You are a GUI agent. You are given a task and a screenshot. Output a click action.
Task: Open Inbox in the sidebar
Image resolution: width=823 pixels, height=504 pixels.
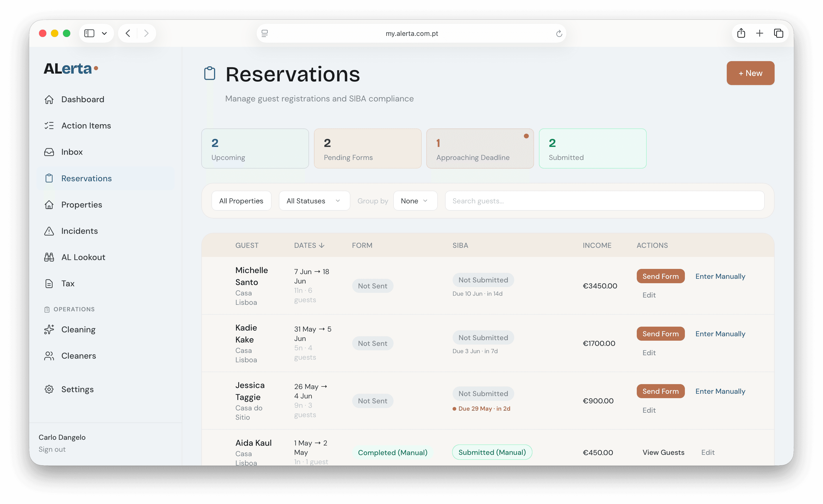106,152
